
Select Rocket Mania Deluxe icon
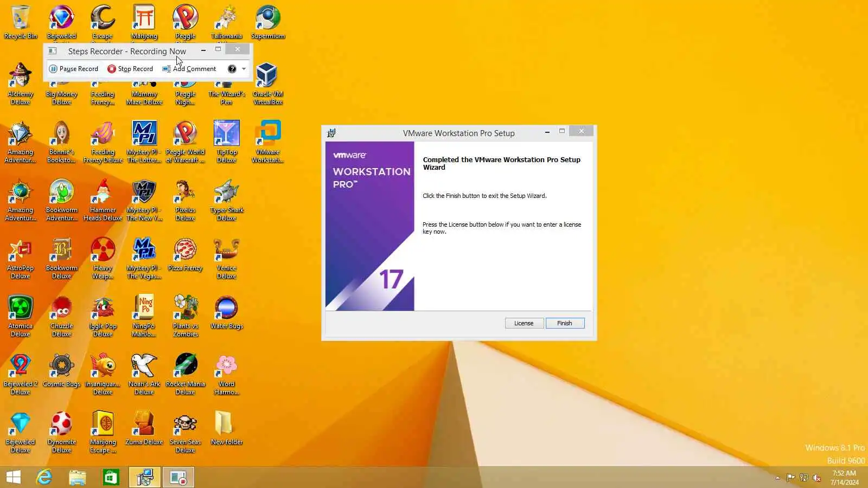pos(186,374)
